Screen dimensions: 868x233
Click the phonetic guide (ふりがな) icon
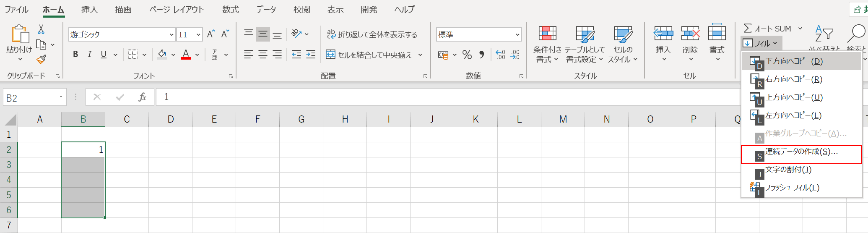click(215, 54)
